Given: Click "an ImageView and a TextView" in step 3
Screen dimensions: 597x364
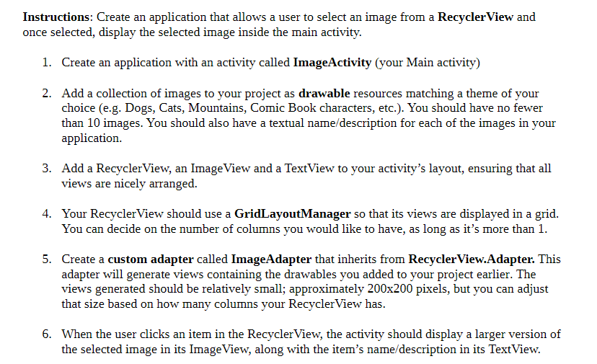Looking at the screenshot, I should pyautogui.click(x=255, y=169).
